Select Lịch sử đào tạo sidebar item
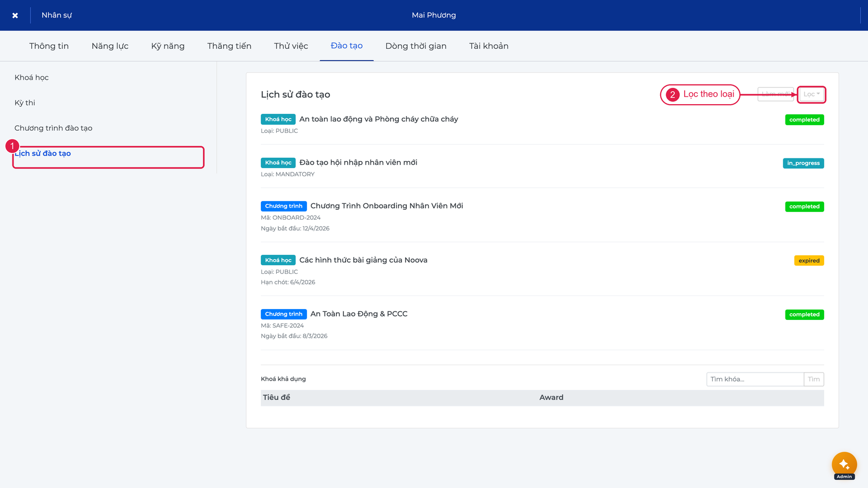This screenshot has width=868, height=488. coord(43,153)
